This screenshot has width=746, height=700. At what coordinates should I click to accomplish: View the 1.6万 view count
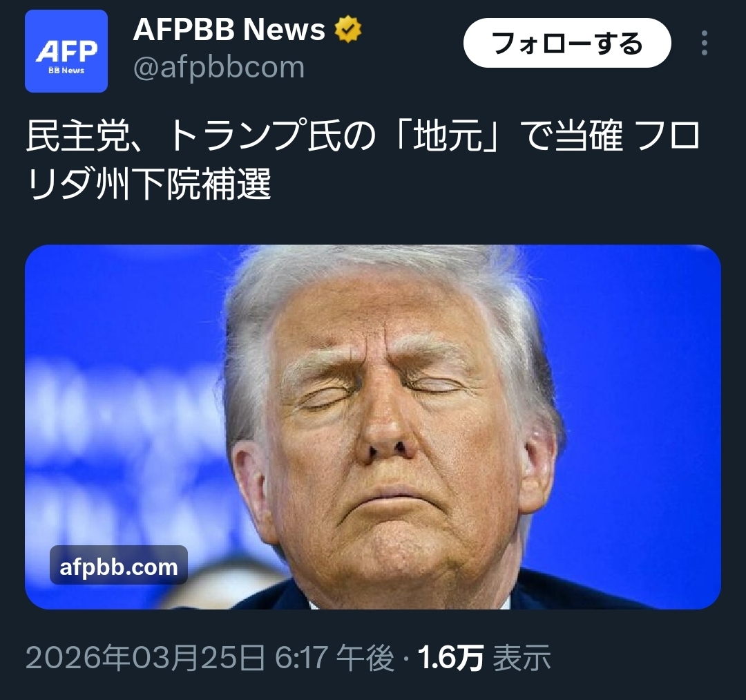(x=450, y=658)
